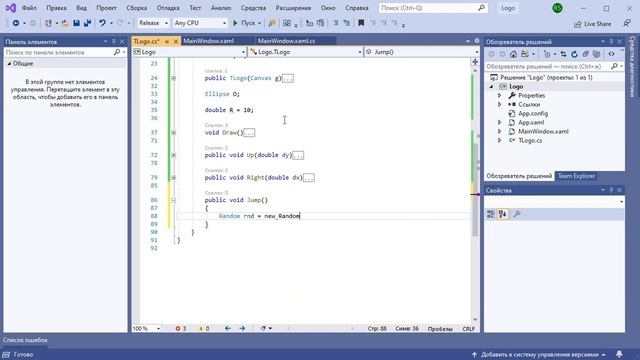Viewport: 640px width, 360px height.
Task: Click Sync with Active Document icon
Action: tap(563, 54)
